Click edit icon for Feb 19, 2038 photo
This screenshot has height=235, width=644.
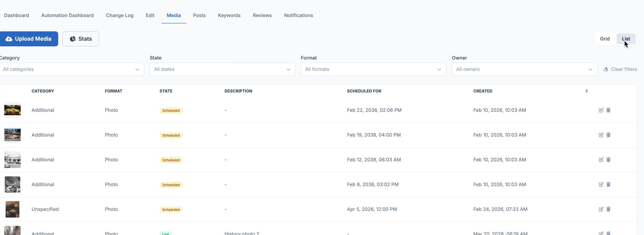click(601, 135)
